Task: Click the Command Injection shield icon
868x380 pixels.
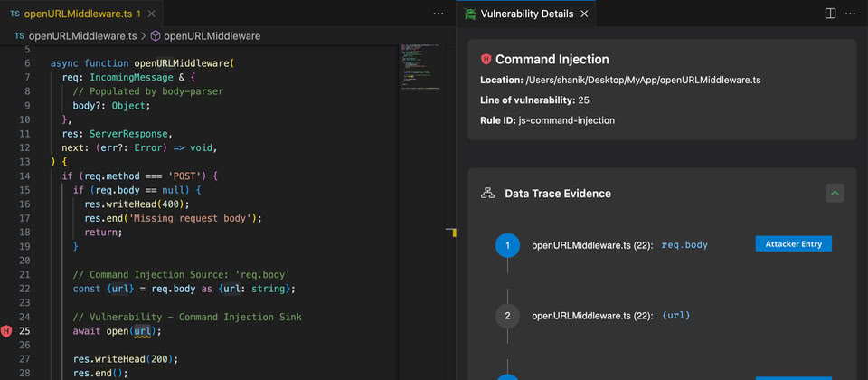Action: pyautogui.click(x=486, y=60)
